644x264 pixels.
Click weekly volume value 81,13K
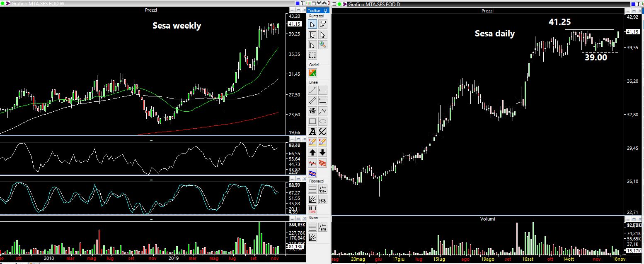(296, 247)
